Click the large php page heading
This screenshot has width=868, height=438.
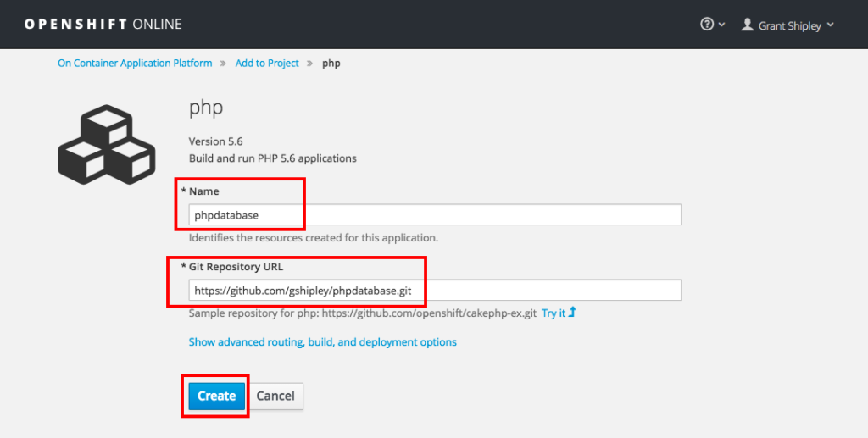206,108
